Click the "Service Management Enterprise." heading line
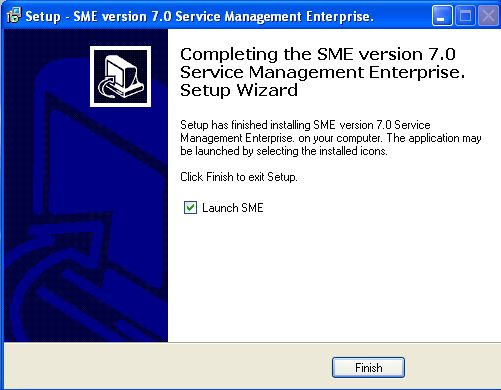The image size is (501, 390). point(322,72)
